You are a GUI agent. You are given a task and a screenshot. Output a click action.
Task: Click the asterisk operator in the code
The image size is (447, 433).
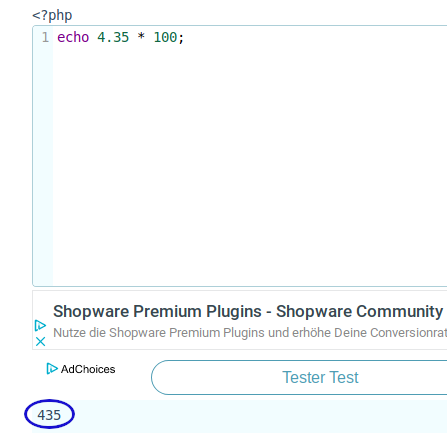point(141,36)
